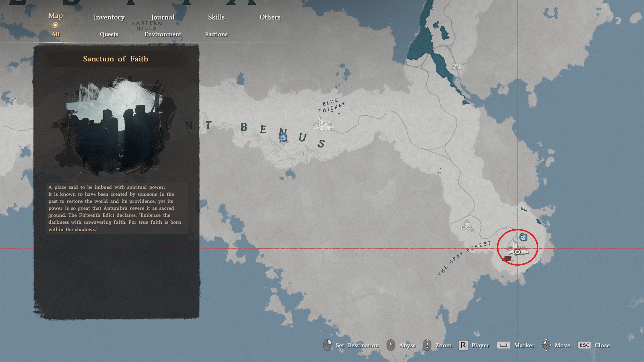
Task: Filter the map by Environment
Action: coord(163,34)
